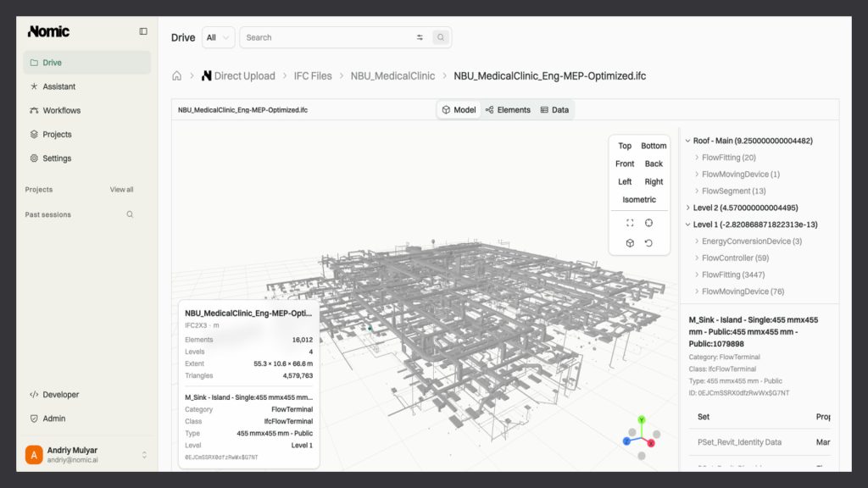Image resolution: width=868 pixels, height=488 pixels.
Task: Go to home breadcrumb icon
Action: click(176, 75)
